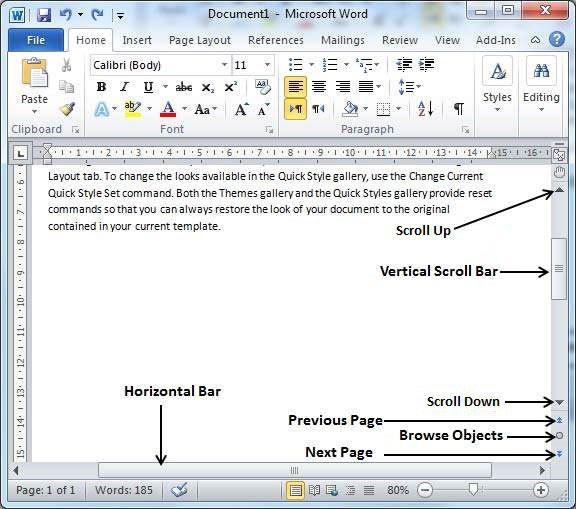
Task: Toggle Subscript formatting
Action: tap(208, 88)
